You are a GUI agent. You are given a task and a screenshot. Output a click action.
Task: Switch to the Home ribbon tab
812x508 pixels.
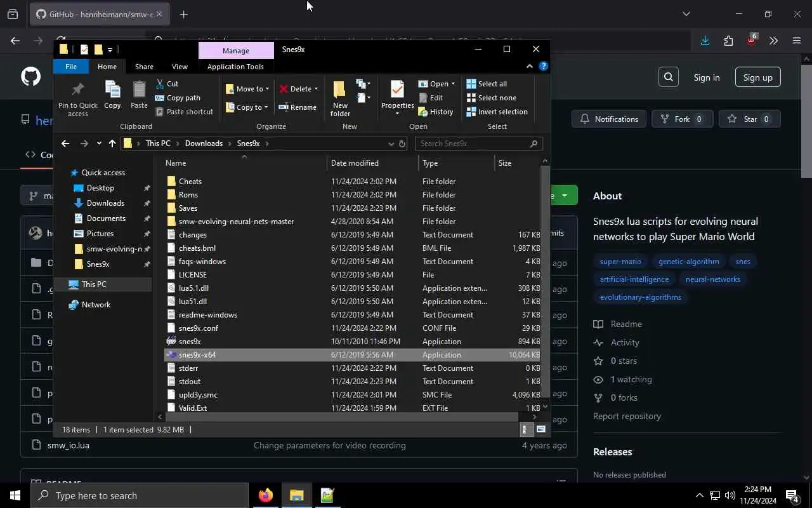tap(107, 67)
